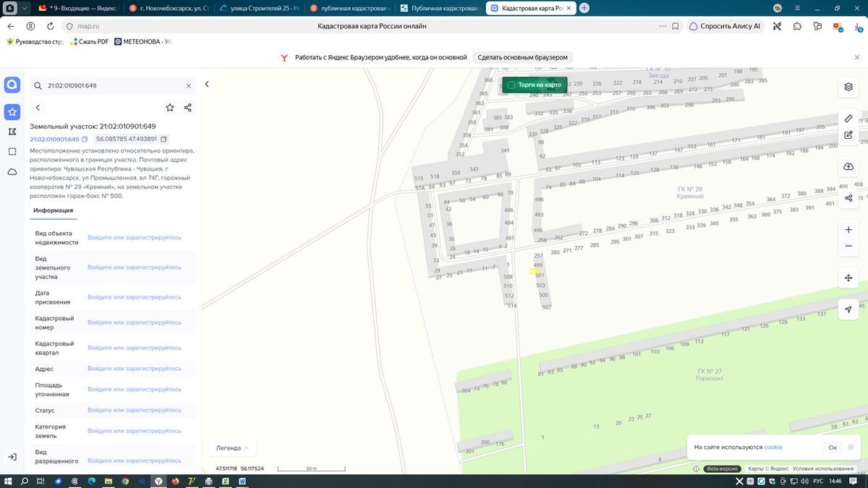Screen dimensions: 868x488
Task: Click the site logo at sidebar top
Action: 12,85
